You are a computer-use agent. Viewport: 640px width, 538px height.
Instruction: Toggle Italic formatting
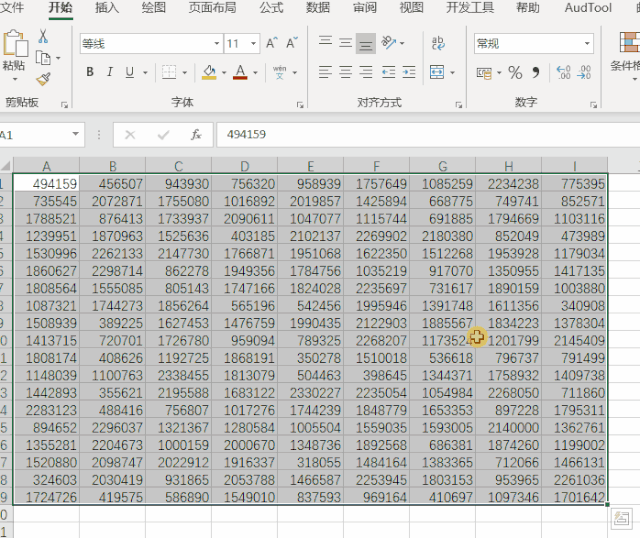coord(109,72)
